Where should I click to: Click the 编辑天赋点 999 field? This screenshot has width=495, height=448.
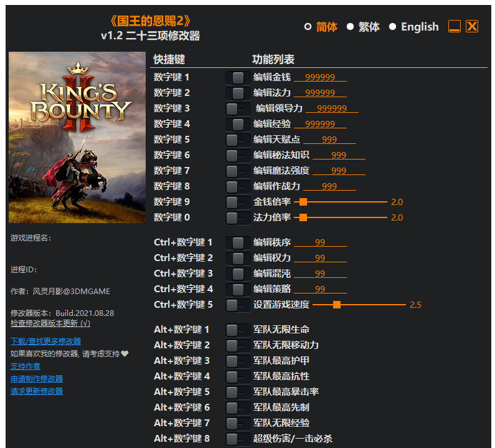(x=329, y=140)
